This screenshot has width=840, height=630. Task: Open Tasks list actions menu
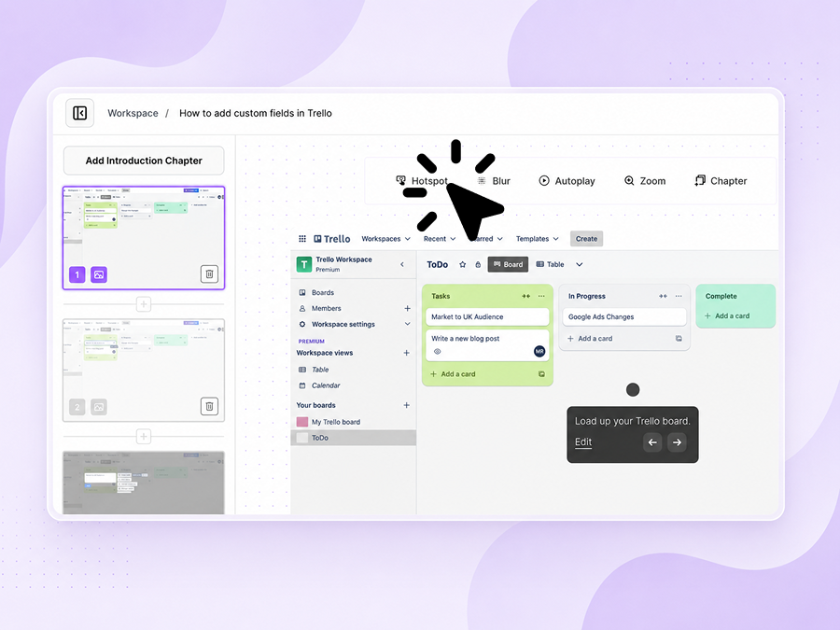point(541,296)
